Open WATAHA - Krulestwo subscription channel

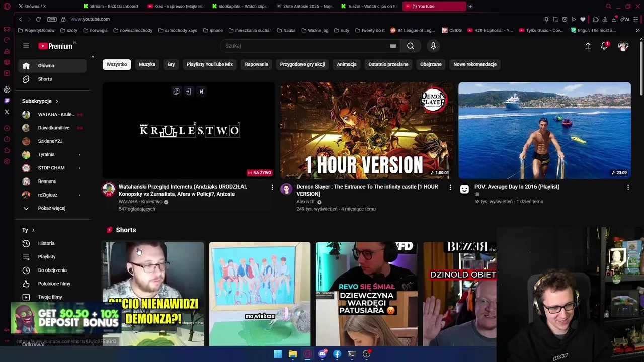(x=52, y=115)
